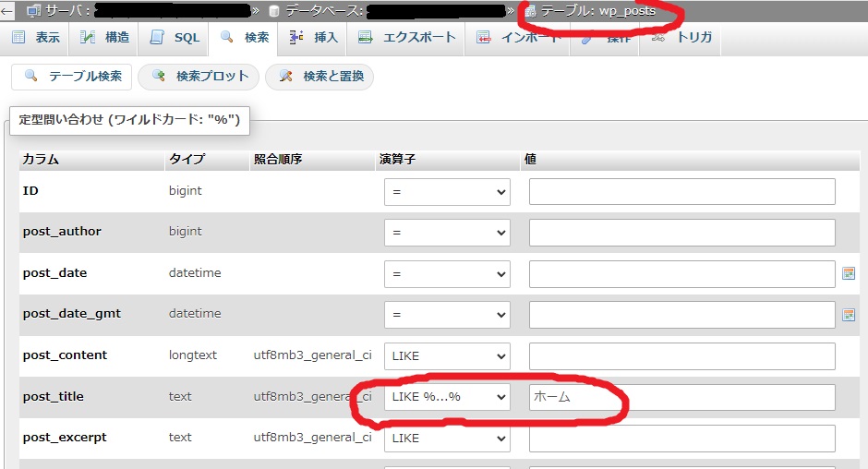This screenshot has width=868, height=469.
Task: Click the 検索と置換 find-replace icon
Action: click(285, 77)
